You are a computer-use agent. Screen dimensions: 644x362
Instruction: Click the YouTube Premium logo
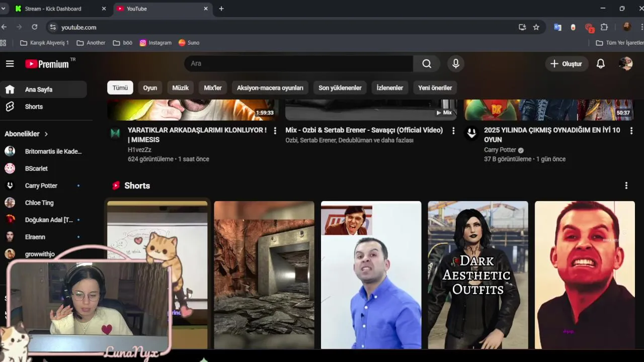click(47, 64)
